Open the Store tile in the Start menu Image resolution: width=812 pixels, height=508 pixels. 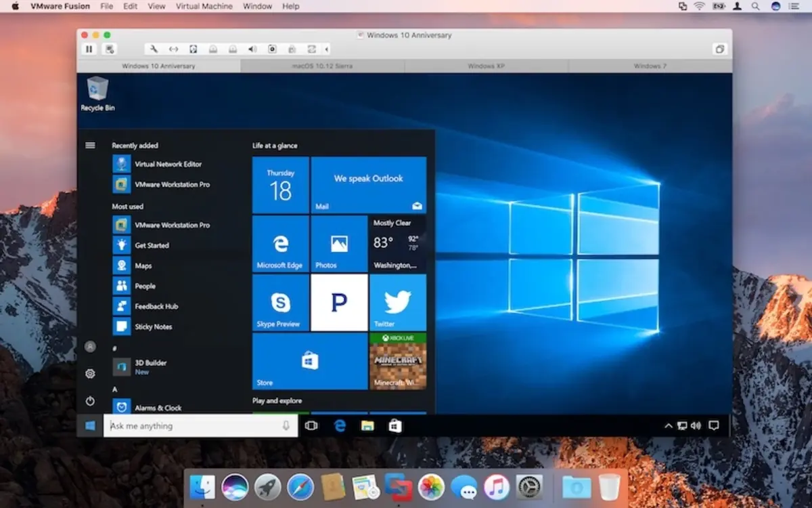click(309, 362)
